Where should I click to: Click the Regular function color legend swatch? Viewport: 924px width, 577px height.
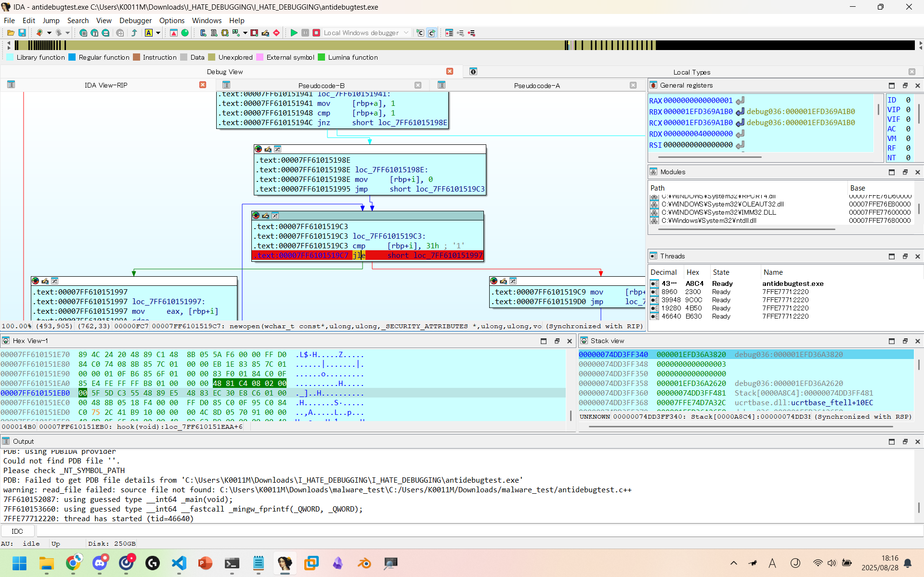point(72,57)
